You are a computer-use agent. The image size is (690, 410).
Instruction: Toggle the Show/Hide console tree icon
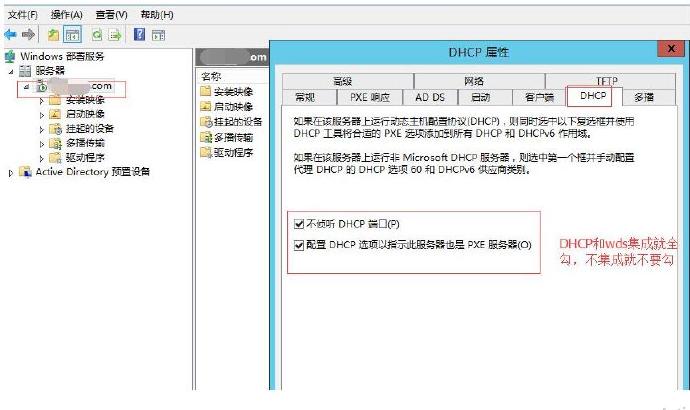coord(73,35)
